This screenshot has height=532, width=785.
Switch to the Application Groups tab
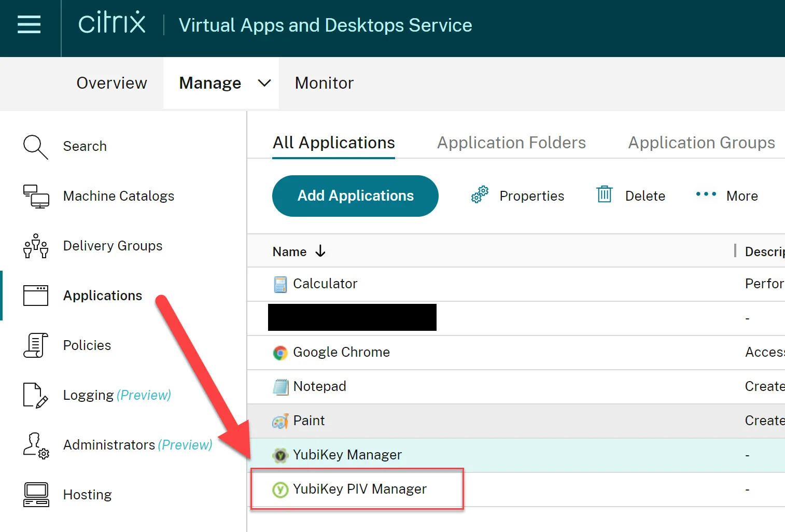pos(702,143)
